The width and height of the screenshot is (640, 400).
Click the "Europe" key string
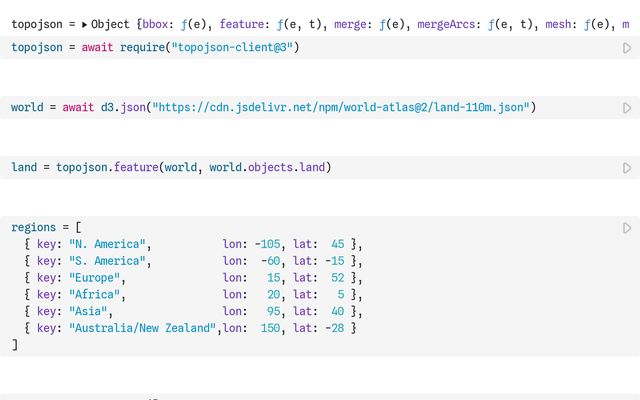96,278
